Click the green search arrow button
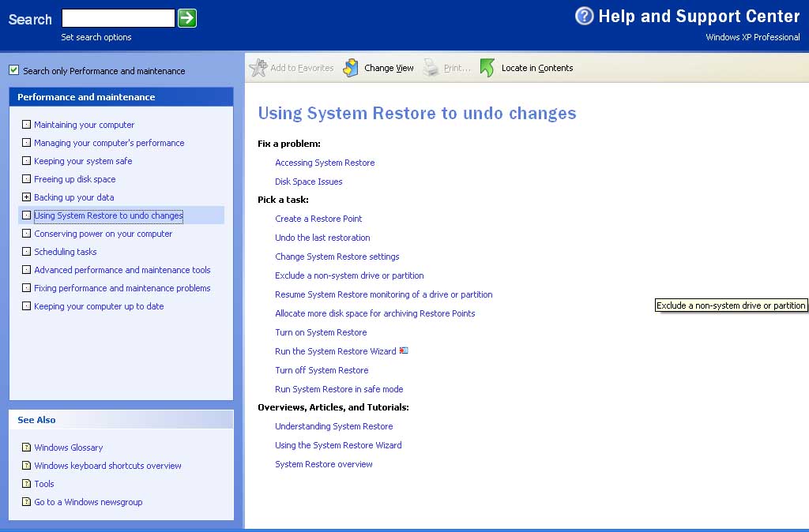The height and width of the screenshot is (532, 809). (187, 18)
